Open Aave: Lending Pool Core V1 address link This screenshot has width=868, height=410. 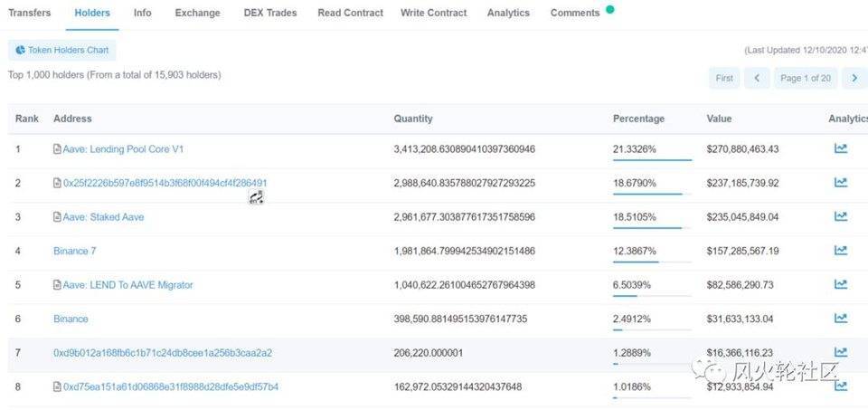tap(123, 148)
